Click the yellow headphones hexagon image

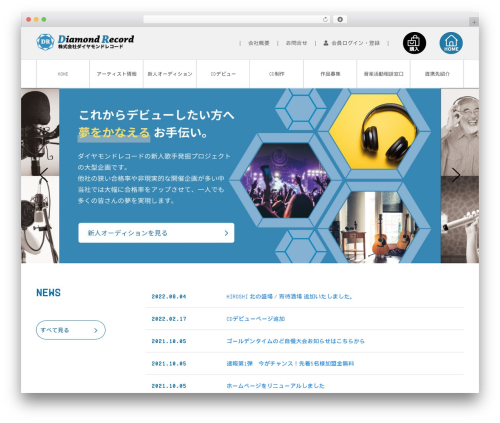(373, 131)
